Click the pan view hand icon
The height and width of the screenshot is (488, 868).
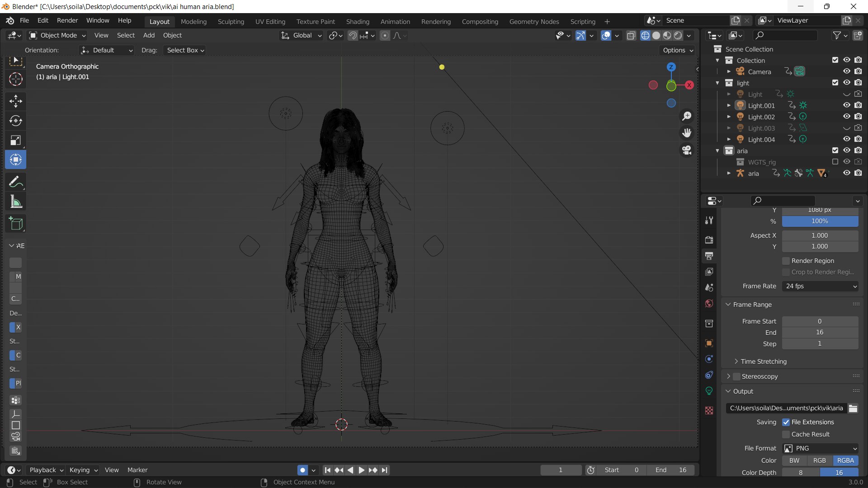[x=687, y=133]
